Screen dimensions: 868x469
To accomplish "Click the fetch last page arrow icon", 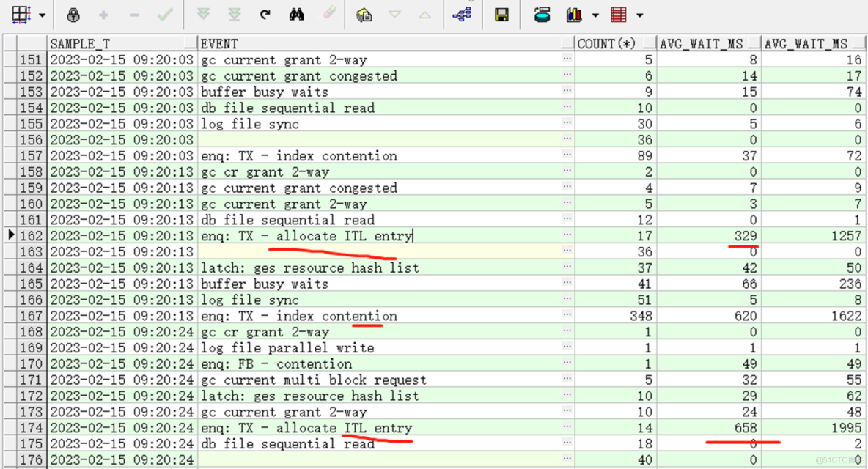I will [235, 15].
